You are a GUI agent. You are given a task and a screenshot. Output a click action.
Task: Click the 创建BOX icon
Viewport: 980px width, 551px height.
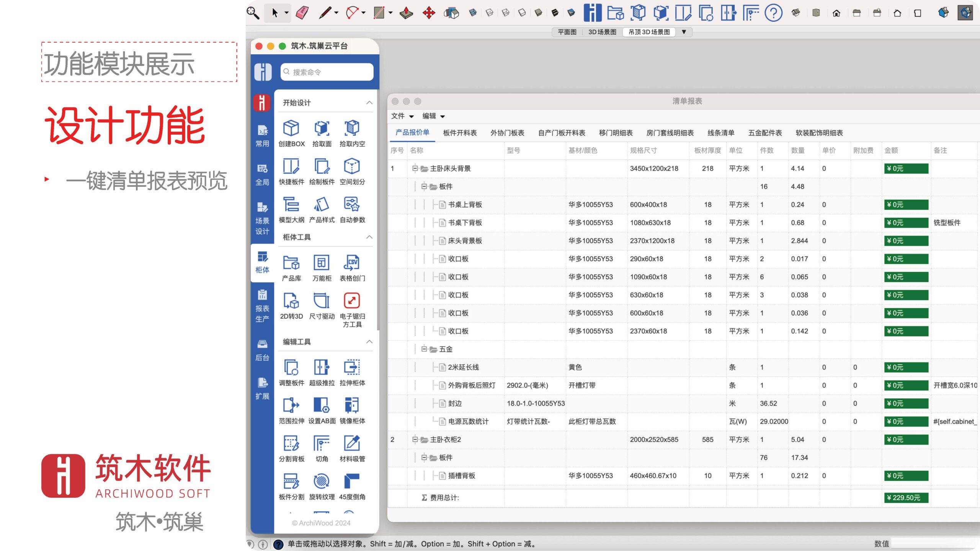[x=291, y=129]
